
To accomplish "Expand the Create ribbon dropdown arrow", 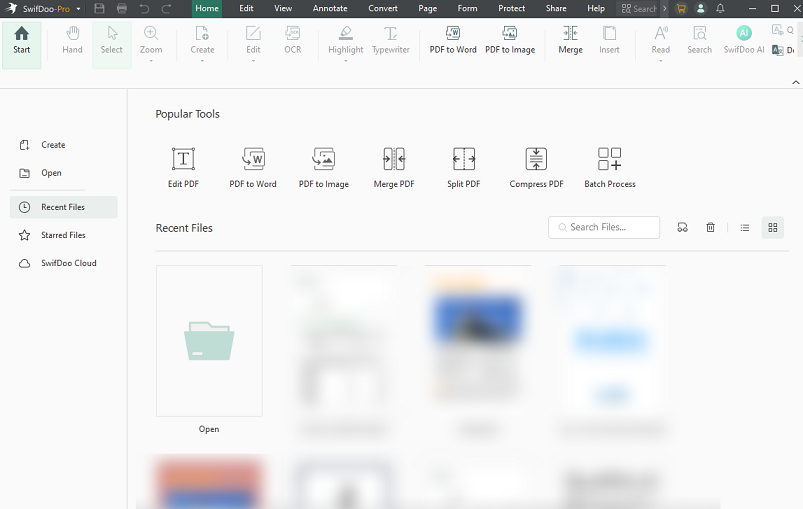I will 202,61.
